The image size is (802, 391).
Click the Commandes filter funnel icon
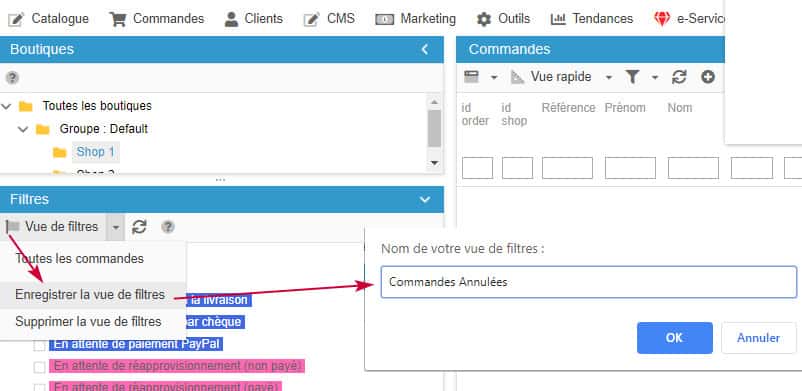632,77
